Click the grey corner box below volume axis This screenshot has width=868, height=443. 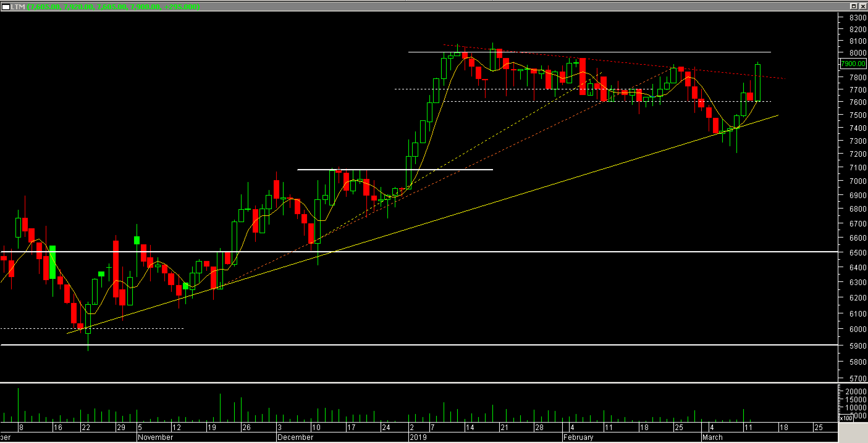853,433
